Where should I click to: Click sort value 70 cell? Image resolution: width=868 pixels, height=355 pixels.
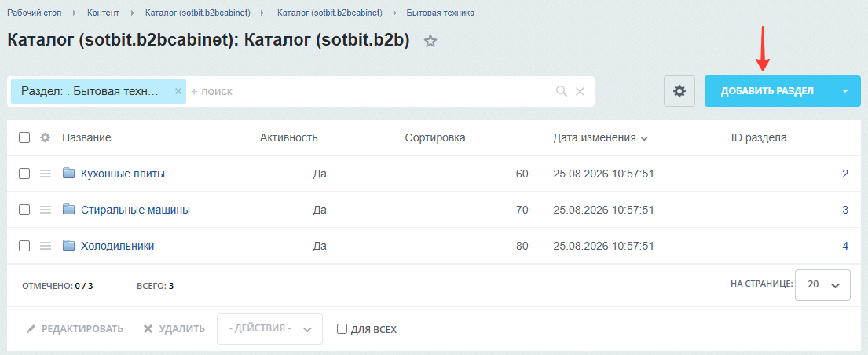pyautogui.click(x=522, y=210)
